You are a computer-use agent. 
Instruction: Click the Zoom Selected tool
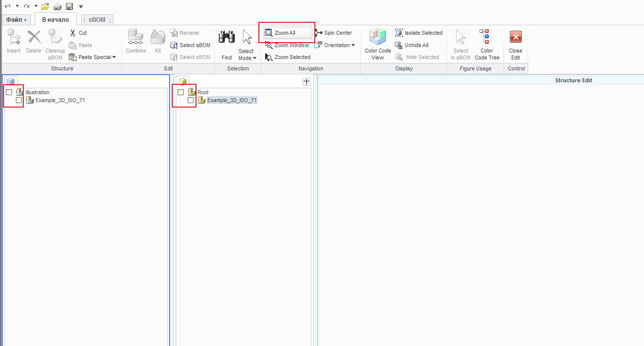tap(288, 57)
